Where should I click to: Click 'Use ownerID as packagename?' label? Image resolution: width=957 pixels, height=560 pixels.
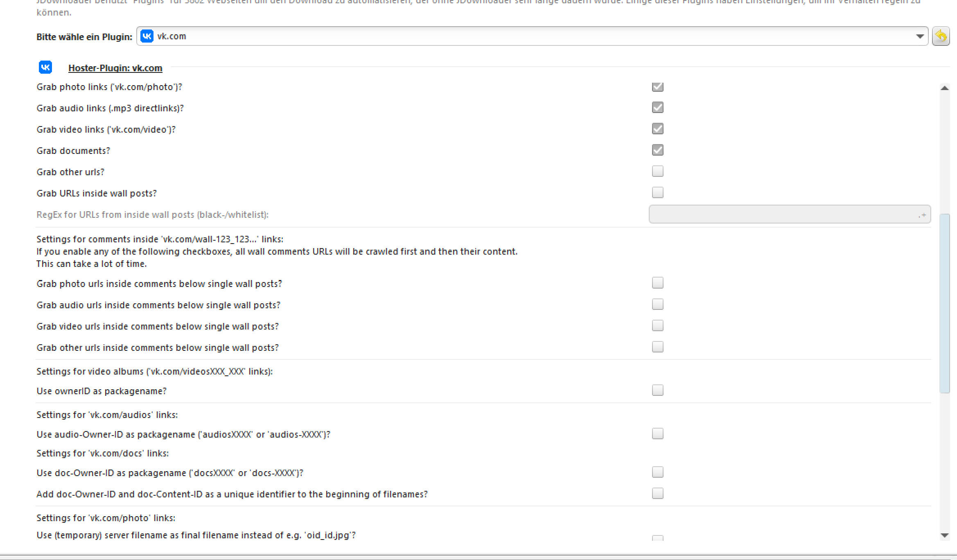(102, 391)
